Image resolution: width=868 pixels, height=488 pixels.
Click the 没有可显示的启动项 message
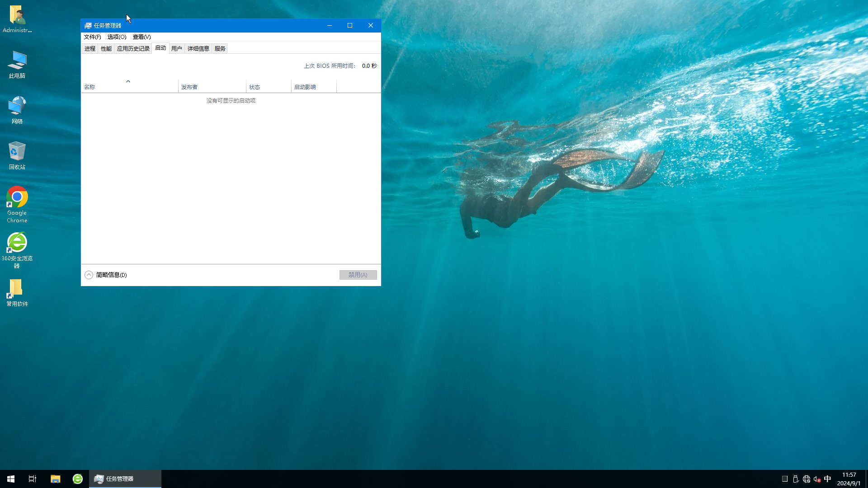click(x=231, y=101)
